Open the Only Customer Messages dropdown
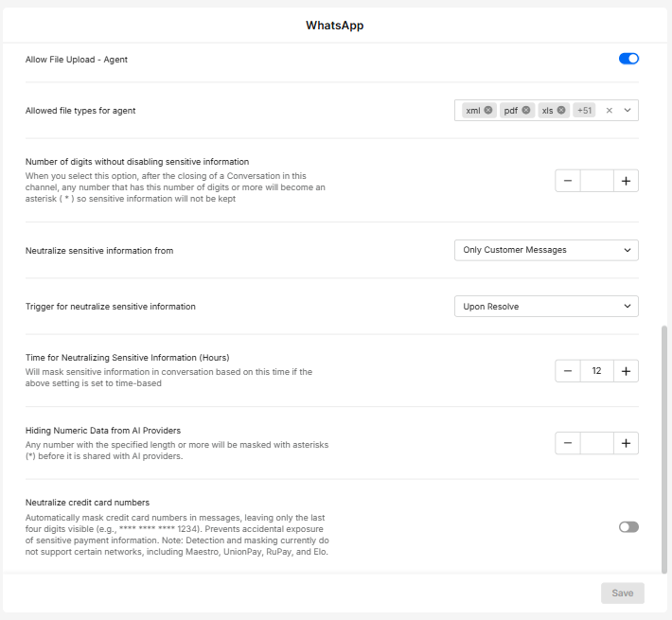Image resolution: width=672 pixels, height=620 pixels. (x=546, y=250)
